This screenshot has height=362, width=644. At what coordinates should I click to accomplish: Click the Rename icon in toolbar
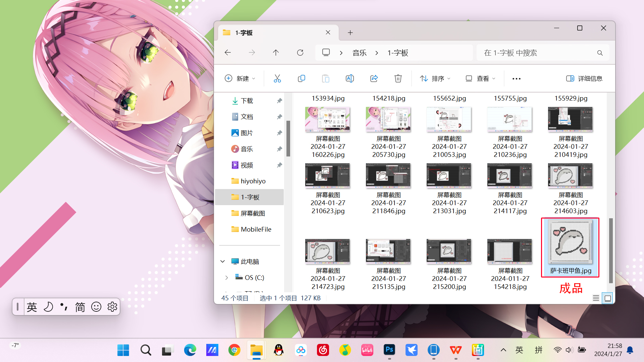click(x=350, y=78)
